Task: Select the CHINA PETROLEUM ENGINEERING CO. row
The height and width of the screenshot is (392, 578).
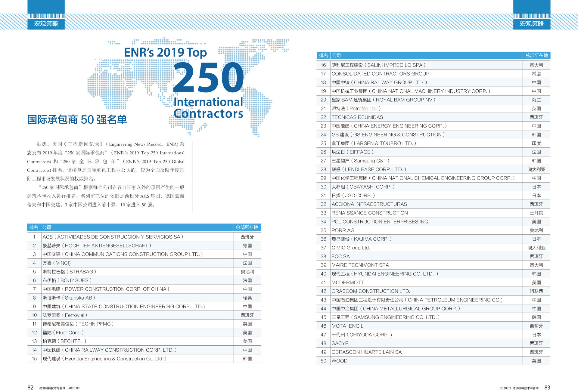Action: pyautogui.click(x=433, y=300)
